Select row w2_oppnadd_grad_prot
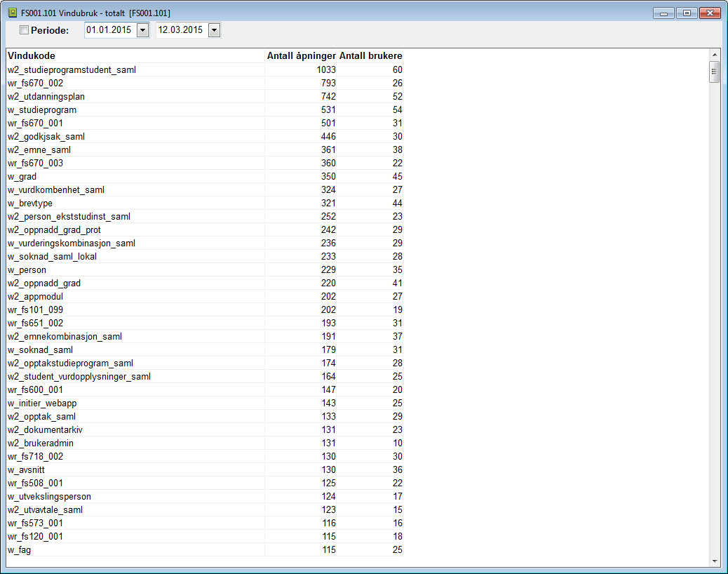728x574 pixels. 205,230
